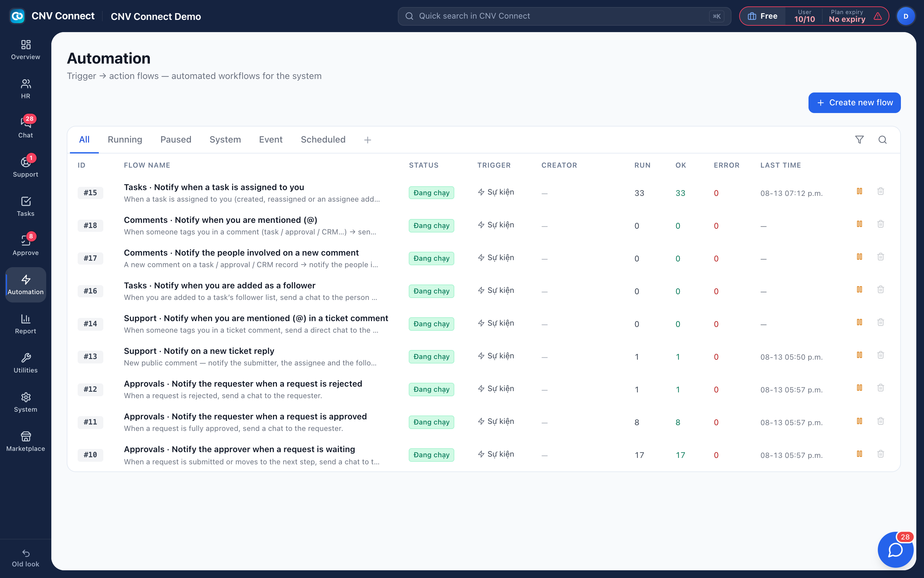Delete flow #16 with trash icon
This screenshot has height=578, width=924.
point(880,289)
